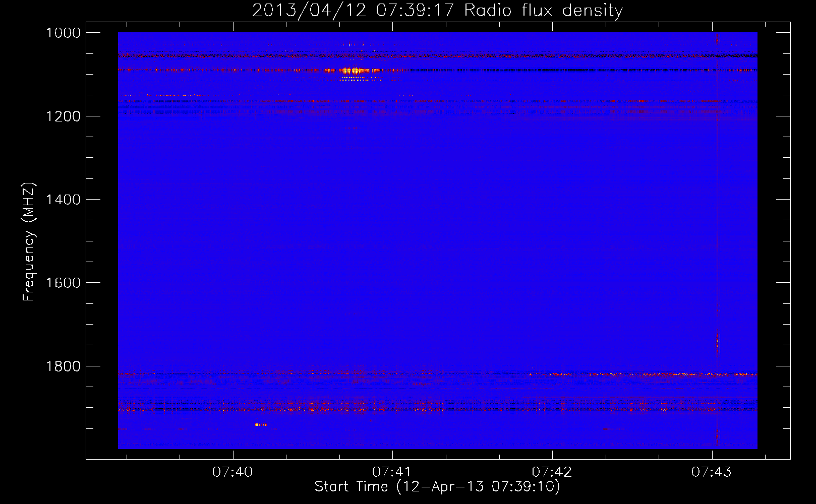Click the 07:40 time tick label
The height and width of the screenshot is (504, 816).
[232, 472]
